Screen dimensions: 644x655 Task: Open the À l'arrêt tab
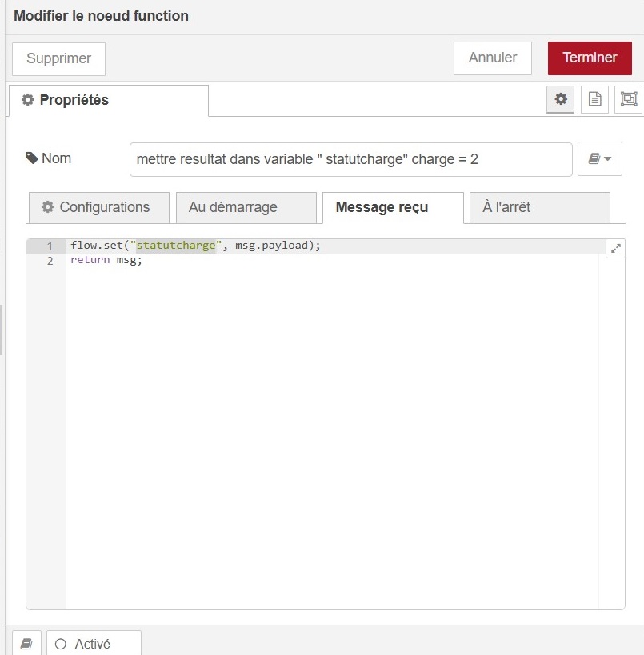coord(539,208)
